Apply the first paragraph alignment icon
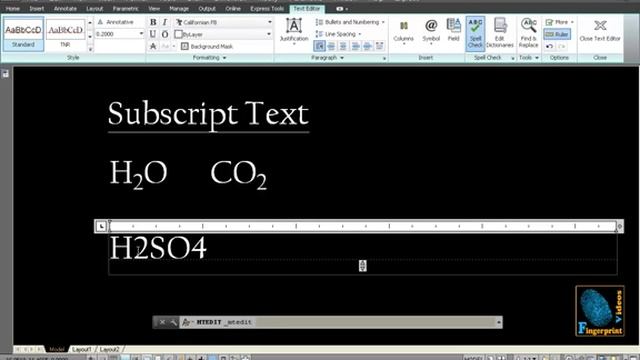 pos(319,46)
